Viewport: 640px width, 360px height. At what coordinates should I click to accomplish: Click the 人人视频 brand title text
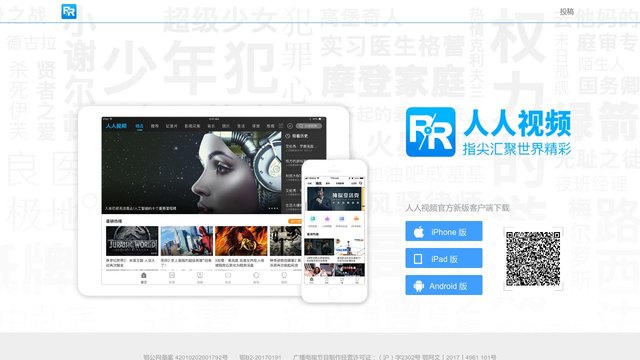(518, 122)
